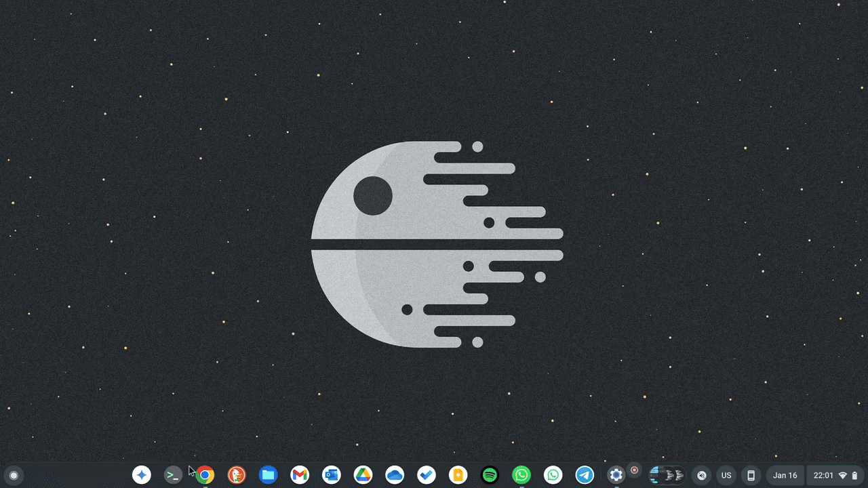The image size is (868, 488).
Task: Open Google Chrome from the shelf
Action: pos(205,475)
